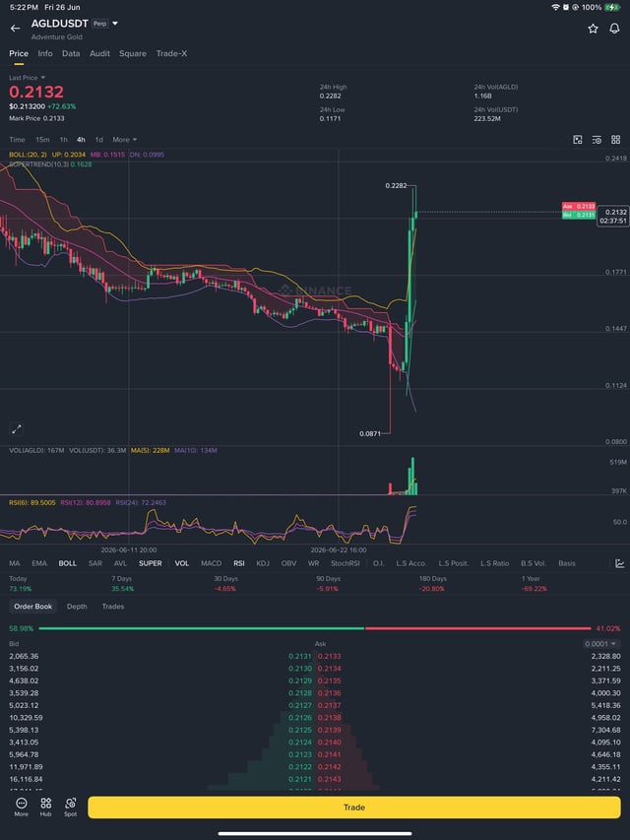Screen dimensions: 630x840
Task: Open chart settings icon beside layout grid
Action: [x=597, y=140]
